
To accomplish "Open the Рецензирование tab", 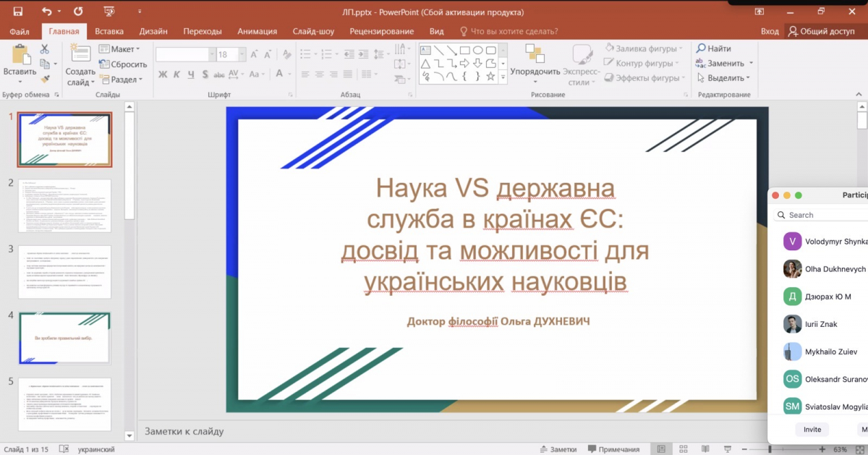I will pos(383,31).
